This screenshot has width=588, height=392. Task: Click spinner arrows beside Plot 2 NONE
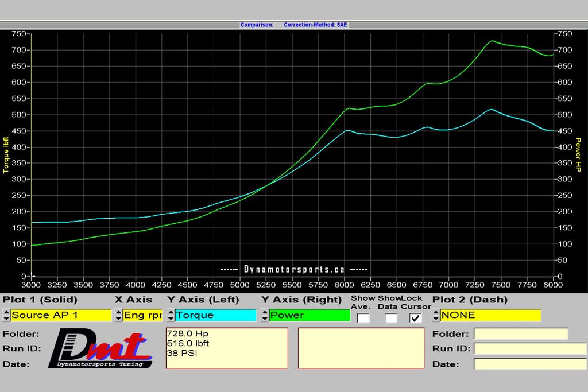436,315
